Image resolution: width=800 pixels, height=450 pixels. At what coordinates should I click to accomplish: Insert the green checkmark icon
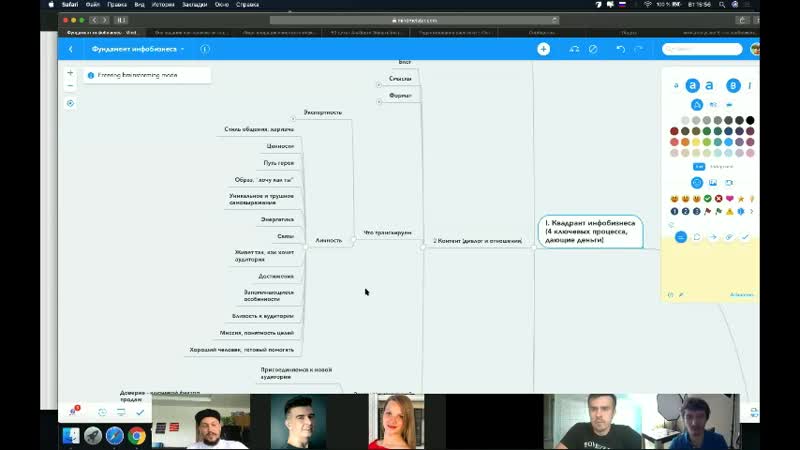pyautogui.click(x=708, y=198)
